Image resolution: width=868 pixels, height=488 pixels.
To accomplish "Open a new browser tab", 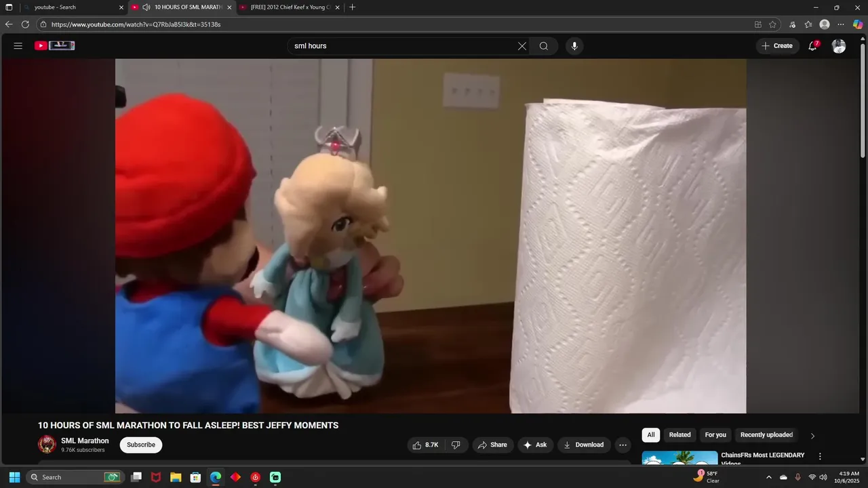I will coord(352,7).
